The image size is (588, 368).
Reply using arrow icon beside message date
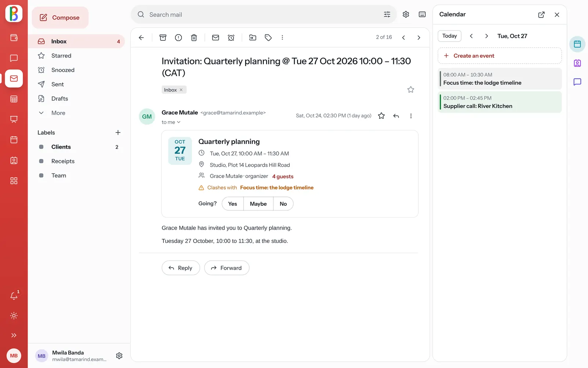point(396,116)
